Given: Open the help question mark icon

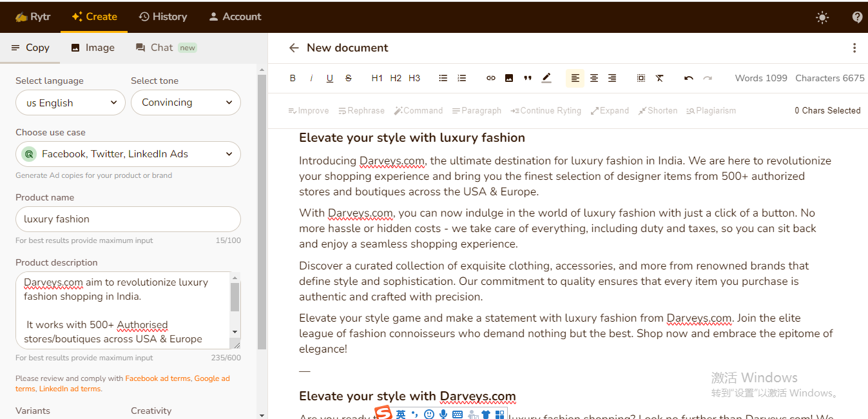Looking at the screenshot, I should coord(857,17).
